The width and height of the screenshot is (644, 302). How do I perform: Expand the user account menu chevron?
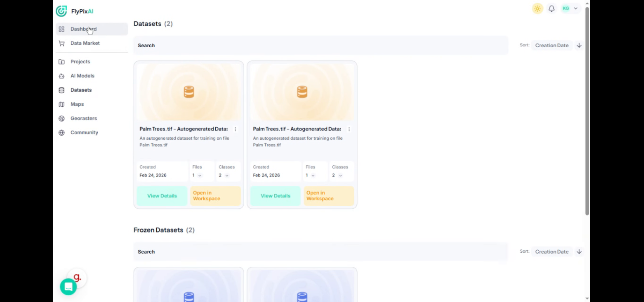click(576, 9)
